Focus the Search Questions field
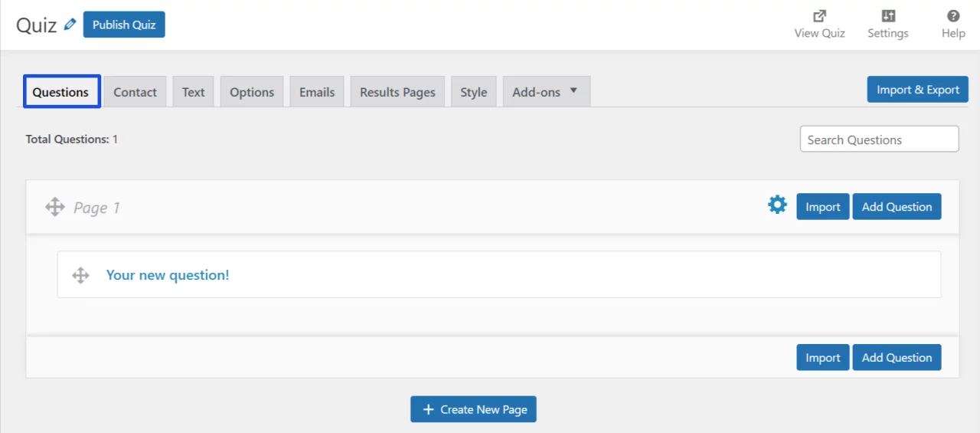Viewport: 980px width, 433px height. pyautogui.click(x=879, y=139)
